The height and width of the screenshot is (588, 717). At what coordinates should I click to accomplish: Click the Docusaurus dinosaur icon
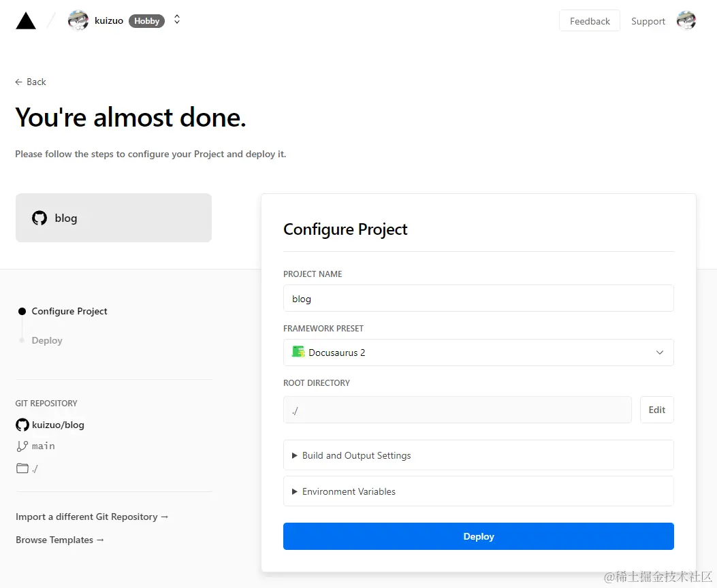click(x=298, y=352)
